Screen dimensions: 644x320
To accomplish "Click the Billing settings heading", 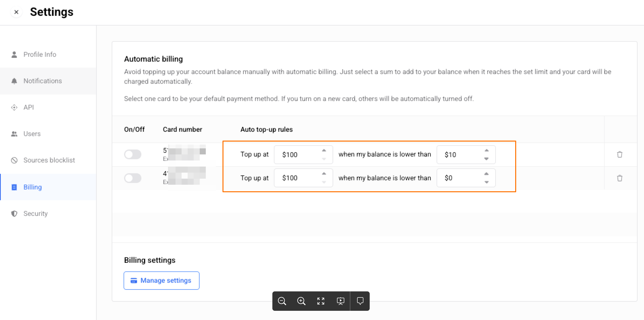I will point(150,260).
